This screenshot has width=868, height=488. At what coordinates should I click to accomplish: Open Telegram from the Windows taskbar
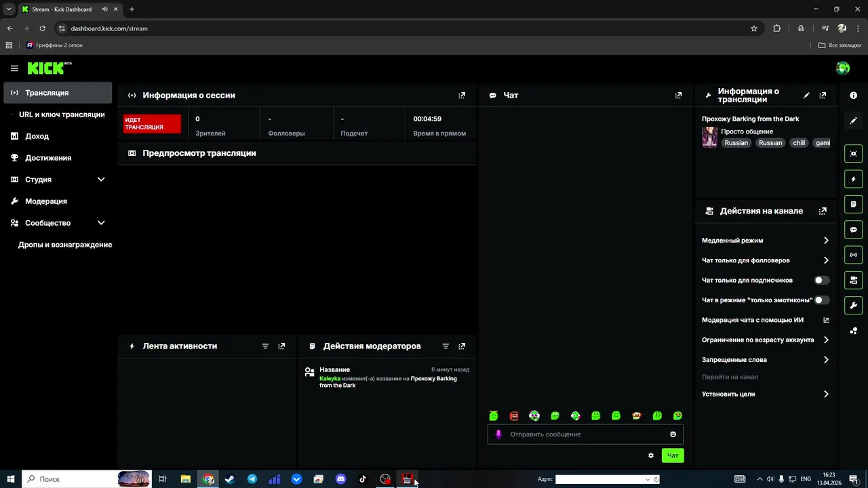pyautogui.click(x=252, y=479)
